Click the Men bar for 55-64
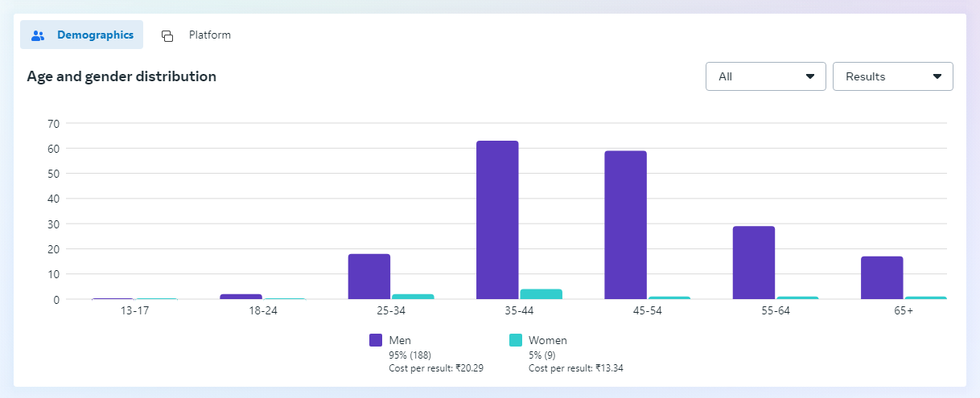 point(754,262)
